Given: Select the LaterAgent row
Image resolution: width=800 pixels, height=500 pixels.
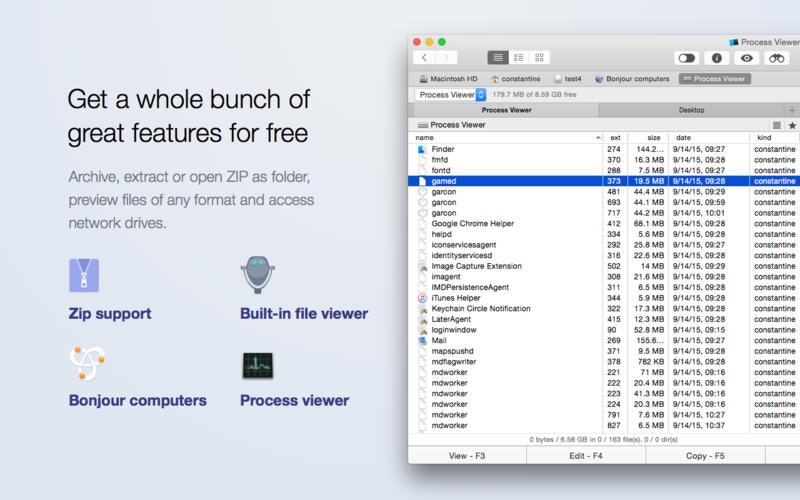Looking at the screenshot, I should pyautogui.click(x=604, y=319).
